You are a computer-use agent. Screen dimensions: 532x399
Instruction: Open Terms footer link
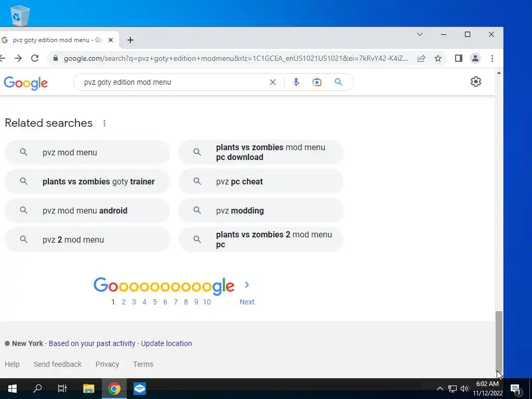click(143, 364)
